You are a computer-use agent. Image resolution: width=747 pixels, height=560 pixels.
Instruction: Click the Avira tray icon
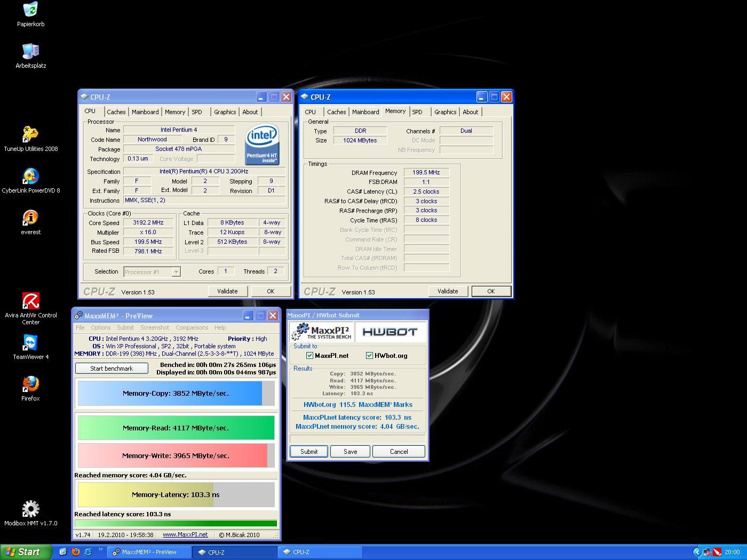coord(717,552)
